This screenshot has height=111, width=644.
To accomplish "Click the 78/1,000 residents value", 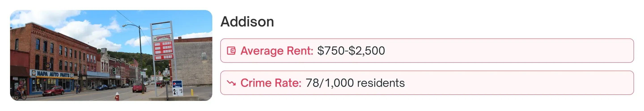I will click(x=355, y=83).
